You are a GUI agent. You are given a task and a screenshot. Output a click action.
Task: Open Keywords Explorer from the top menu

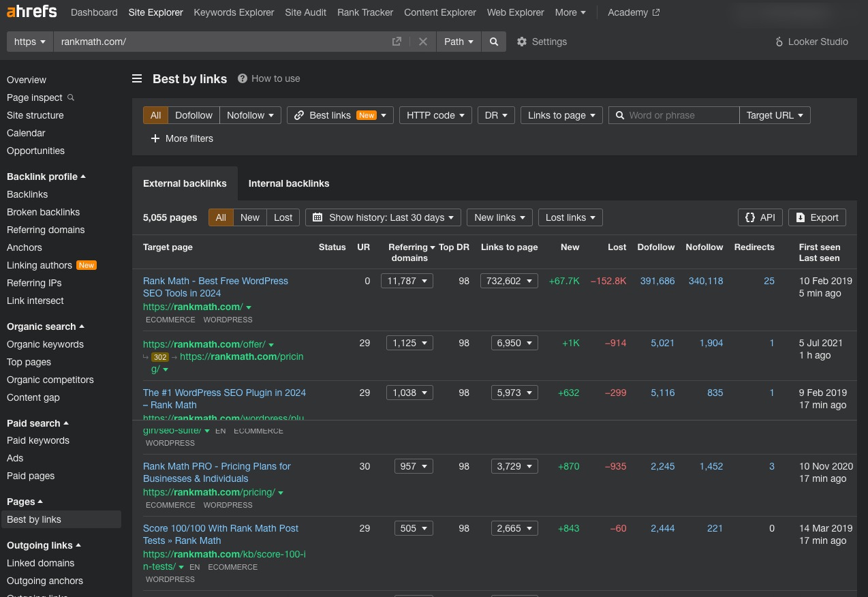click(x=233, y=12)
